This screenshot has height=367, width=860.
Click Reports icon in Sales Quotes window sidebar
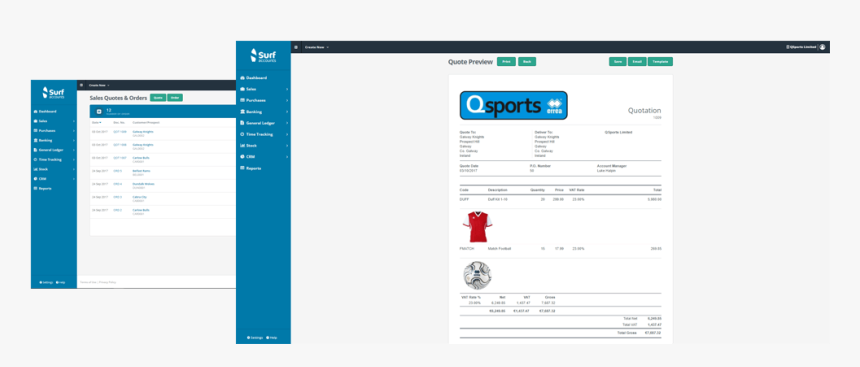(x=36, y=188)
